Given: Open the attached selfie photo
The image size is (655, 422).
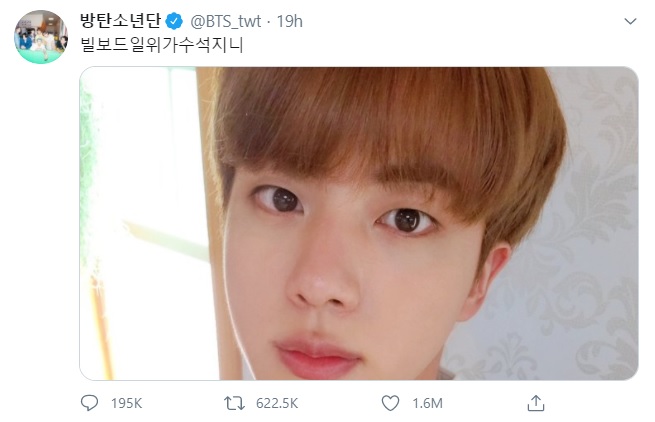Looking at the screenshot, I should tap(358, 223).
